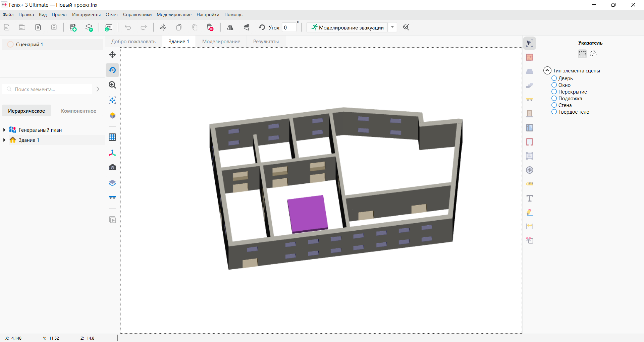
Task: Choose Твердое тело element type
Action: click(554, 112)
